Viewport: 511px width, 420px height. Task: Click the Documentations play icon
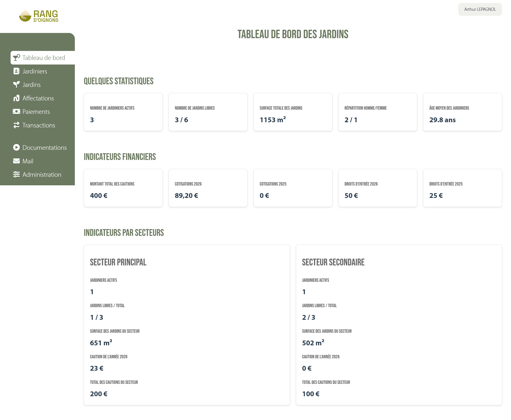click(x=16, y=147)
